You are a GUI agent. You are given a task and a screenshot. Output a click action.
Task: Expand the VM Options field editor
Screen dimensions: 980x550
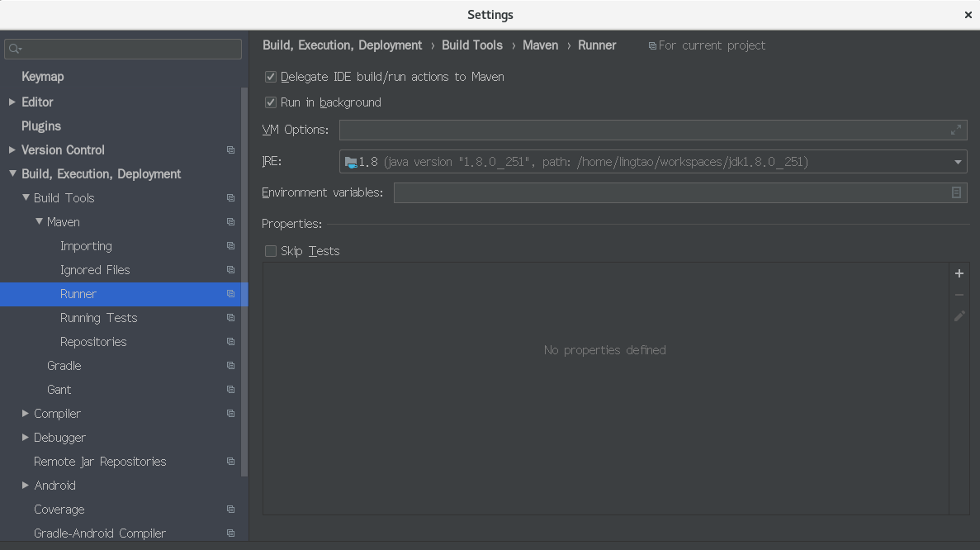[x=955, y=130]
